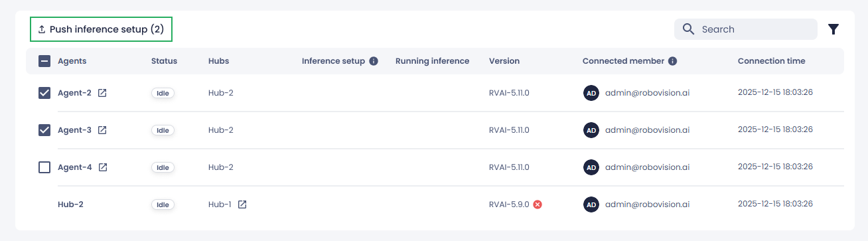Viewport: 868px width, 241px height.
Task: Click AD avatar in Agent-3 row
Action: 591,130
